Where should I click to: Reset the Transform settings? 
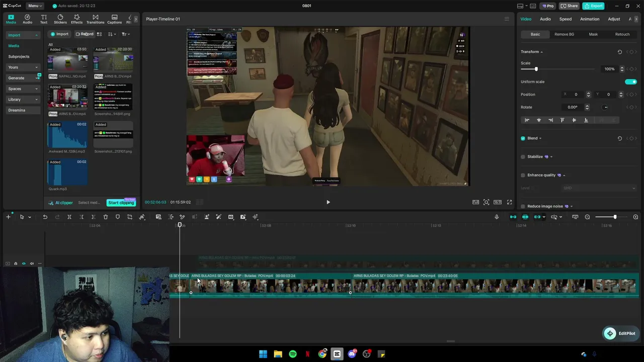click(x=619, y=52)
